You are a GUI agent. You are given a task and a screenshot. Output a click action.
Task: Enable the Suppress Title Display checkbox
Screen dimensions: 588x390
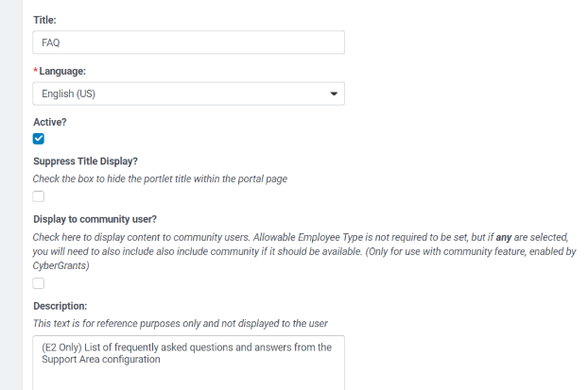point(38,196)
